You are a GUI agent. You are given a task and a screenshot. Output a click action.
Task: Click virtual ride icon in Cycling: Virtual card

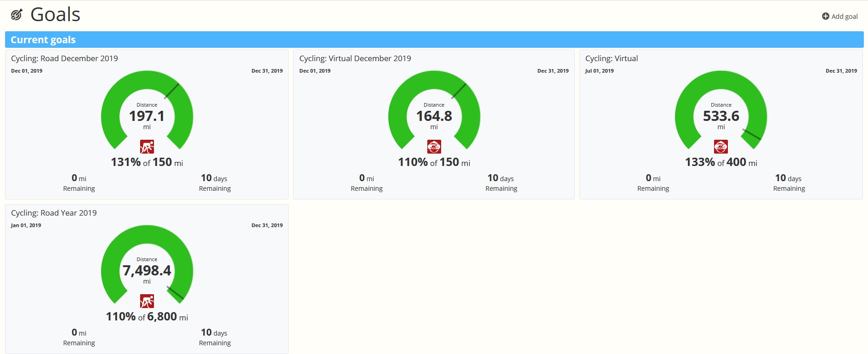pos(721,147)
